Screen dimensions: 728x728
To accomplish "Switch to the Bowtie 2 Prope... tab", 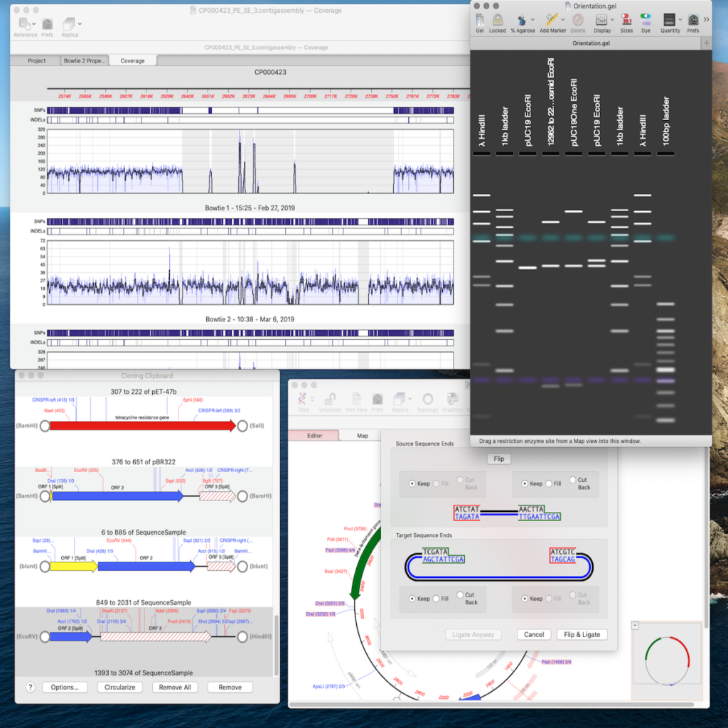I will (85, 61).
